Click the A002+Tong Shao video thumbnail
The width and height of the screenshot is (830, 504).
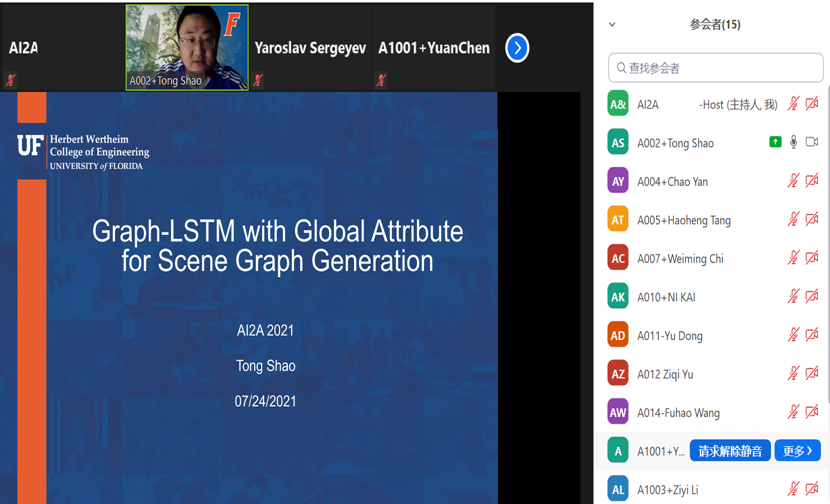click(187, 47)
